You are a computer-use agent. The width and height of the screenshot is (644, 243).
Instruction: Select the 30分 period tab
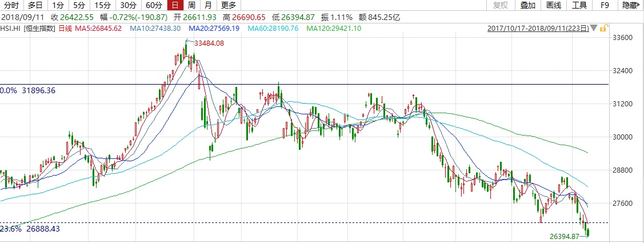click(127, 6)
